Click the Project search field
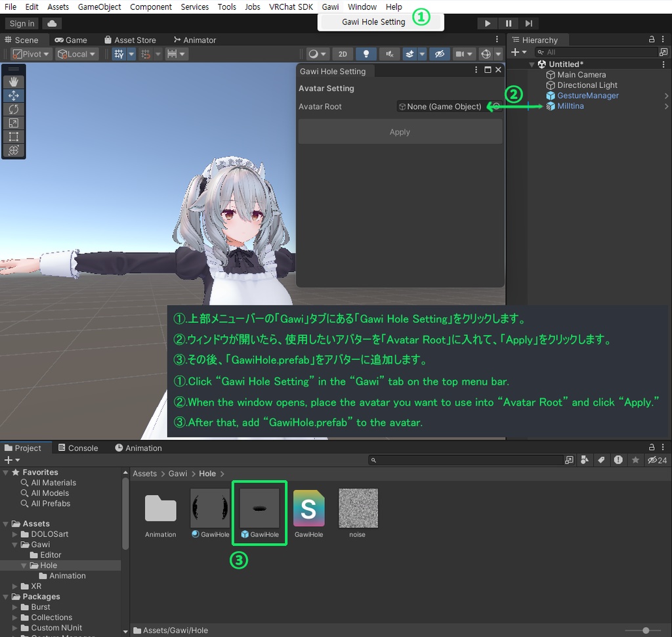Image resolution: width=672 pixels, height=637 pixels. coord(465,460)
